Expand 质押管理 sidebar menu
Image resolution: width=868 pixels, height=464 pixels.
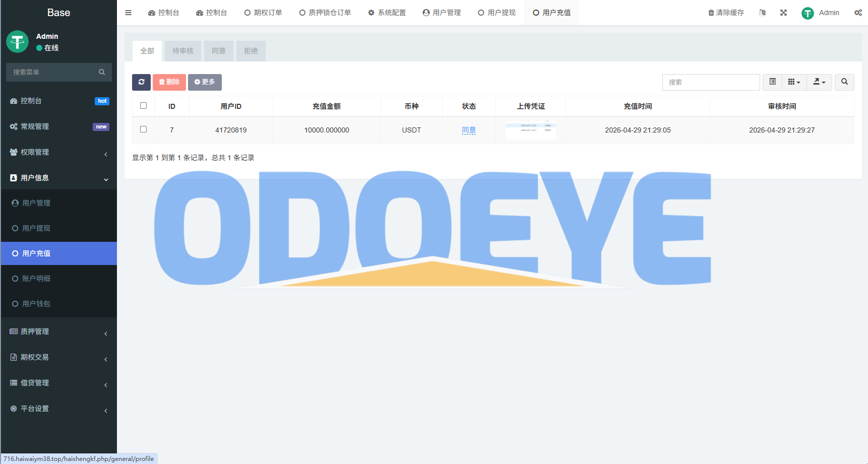59,332
